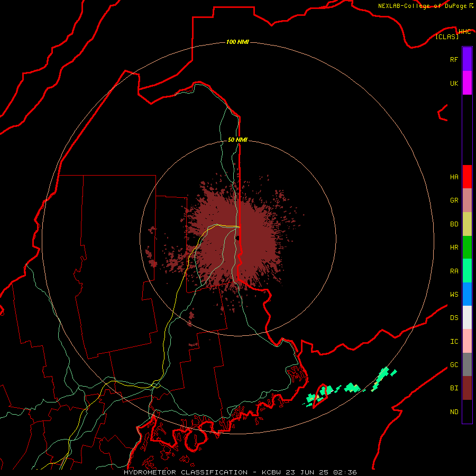
Task: Click the IC legend label
Action: click(454, 342)
